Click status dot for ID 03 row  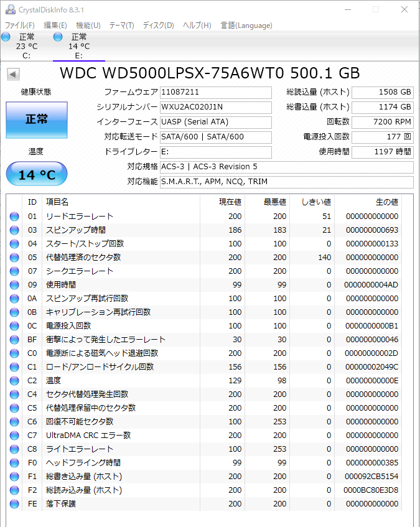coord(14,230)
